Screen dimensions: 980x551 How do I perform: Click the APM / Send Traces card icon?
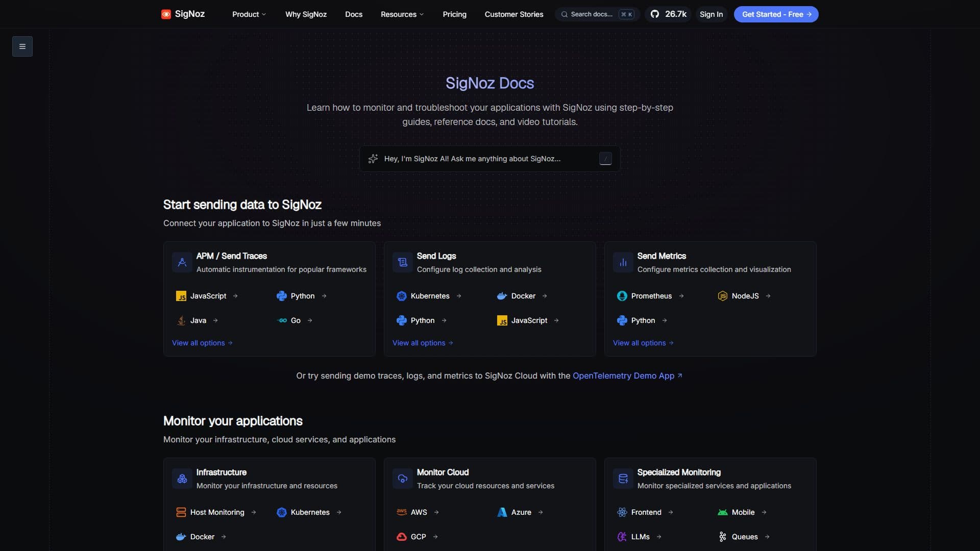[x=182, y=262]
